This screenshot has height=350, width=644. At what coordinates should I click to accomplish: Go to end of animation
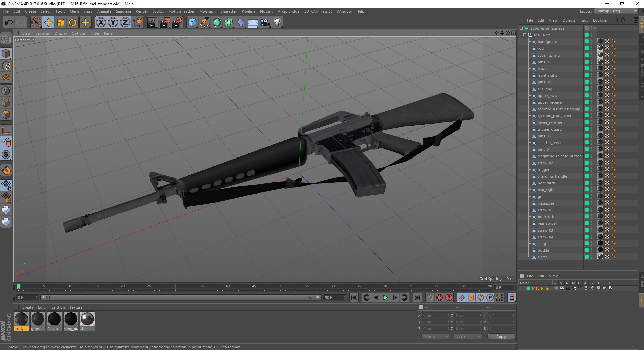coord(417,297)
